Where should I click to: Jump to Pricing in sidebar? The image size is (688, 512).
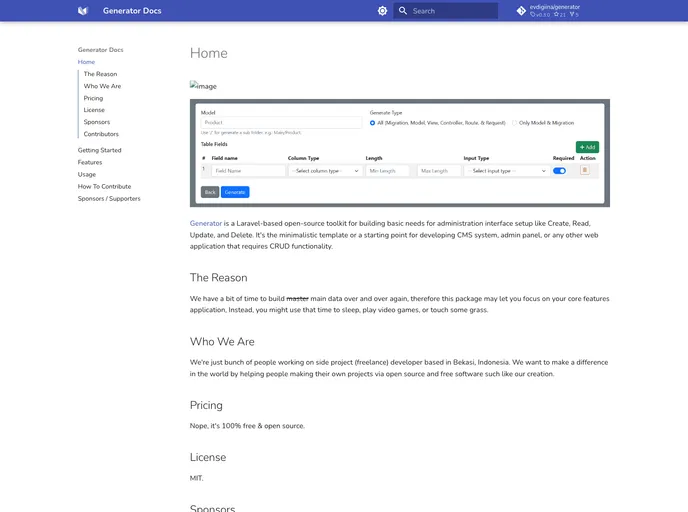[x=93, y=98]
